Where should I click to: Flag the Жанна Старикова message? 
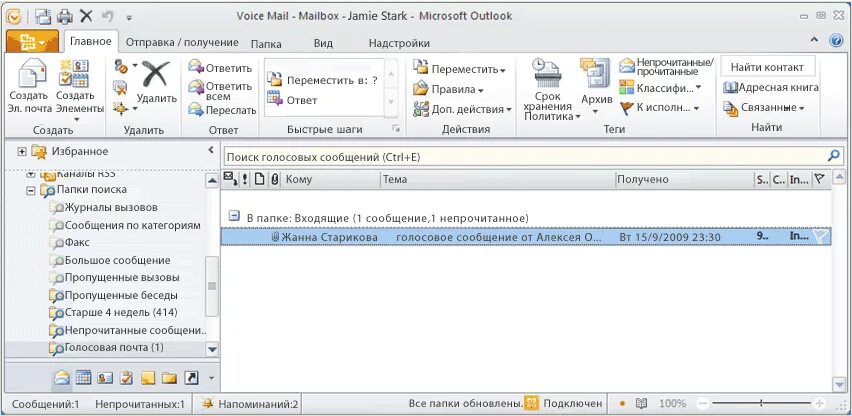(819, 237)
